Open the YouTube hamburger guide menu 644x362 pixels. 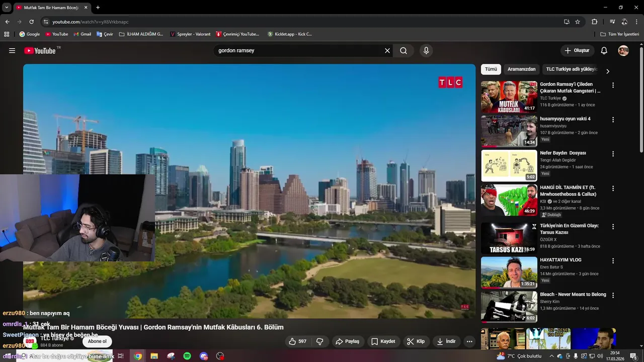(x=12, y=51)
